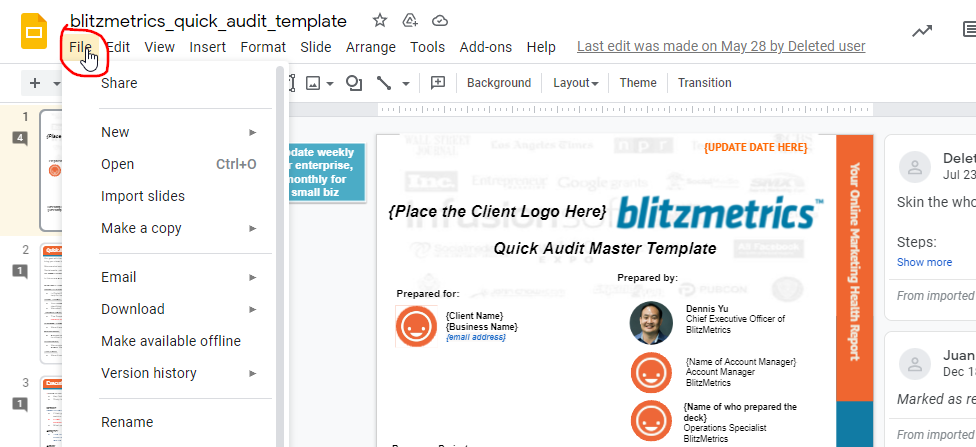Open the Tools menu
Image resolution: width=976 pixels, height=447 pixels.
click(428, 47)
